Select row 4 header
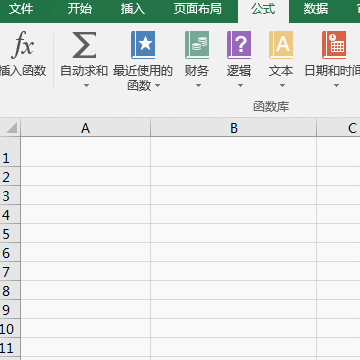360x360 pixels. point(10,214)
